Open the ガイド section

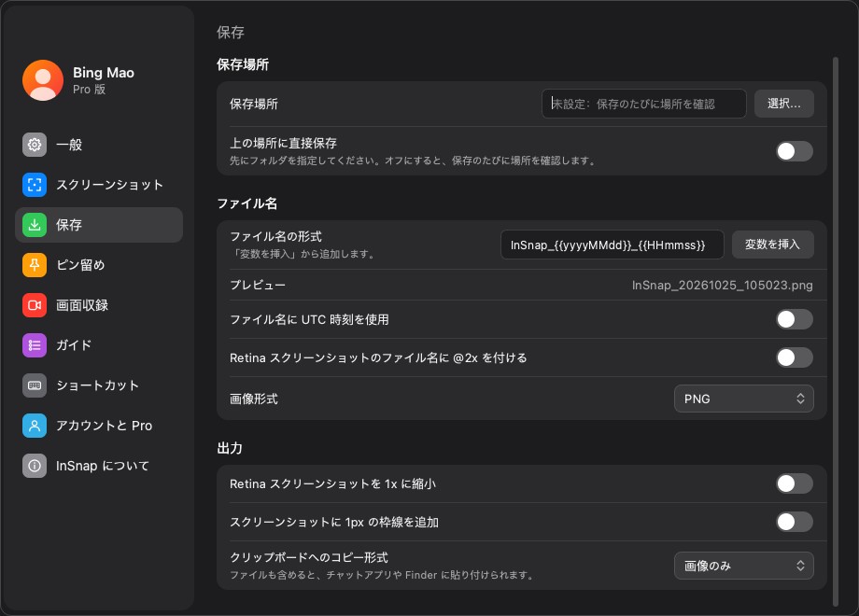pyautogui.click(x=99, y=345)
